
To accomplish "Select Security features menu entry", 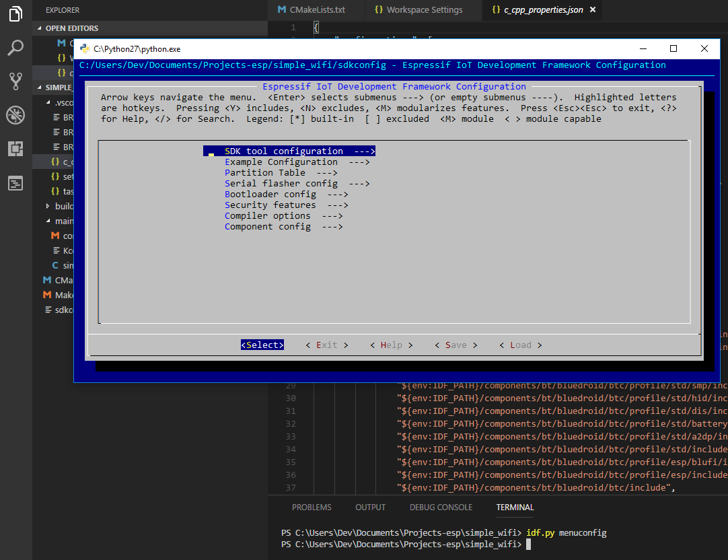I will coord(287,205).
